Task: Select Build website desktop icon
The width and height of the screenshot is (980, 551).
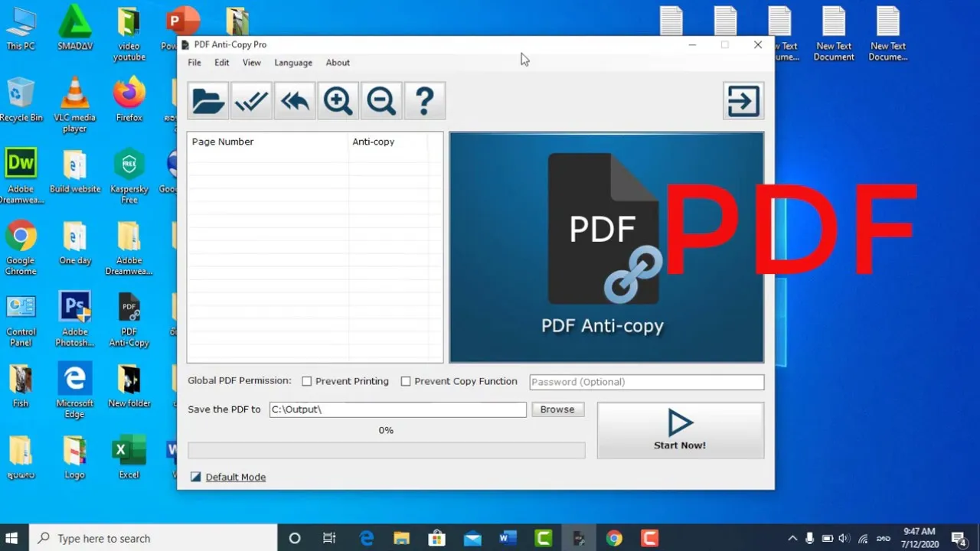Action: coord(74,171)
